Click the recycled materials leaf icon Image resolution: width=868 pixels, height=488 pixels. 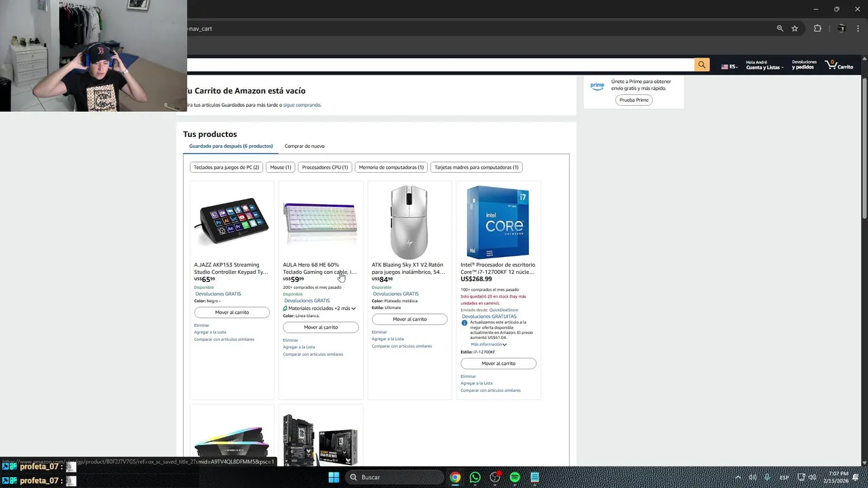click(285, 308)
